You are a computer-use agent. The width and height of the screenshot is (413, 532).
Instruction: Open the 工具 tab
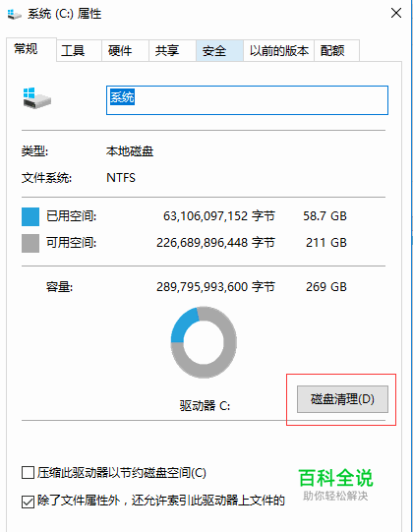point(79,51)
